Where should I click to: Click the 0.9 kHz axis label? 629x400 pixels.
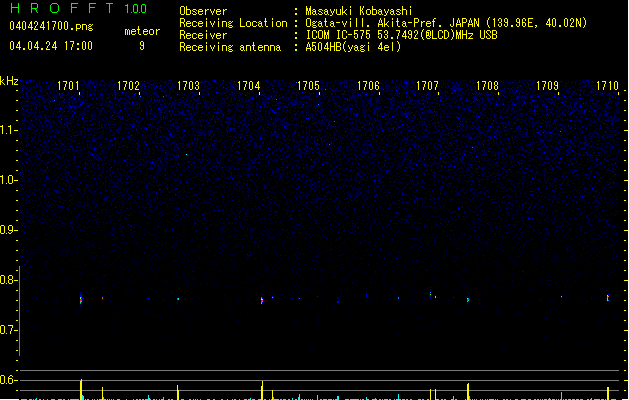coord(8,230)
